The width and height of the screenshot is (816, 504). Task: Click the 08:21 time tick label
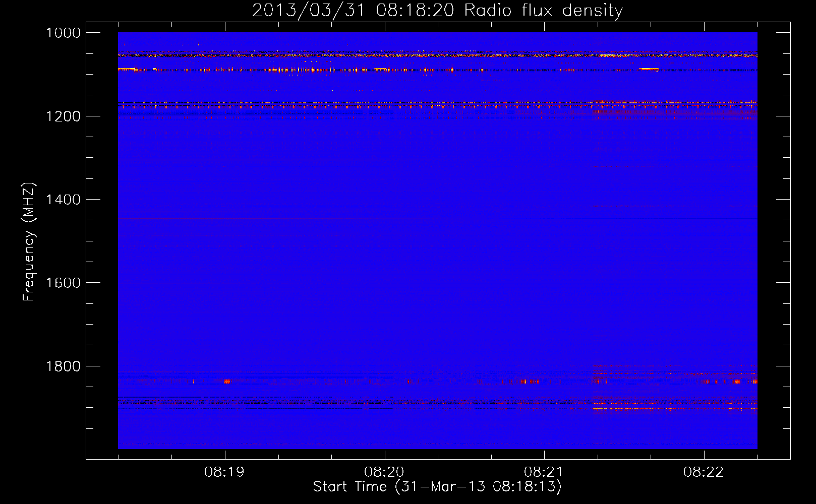(544, 472)
